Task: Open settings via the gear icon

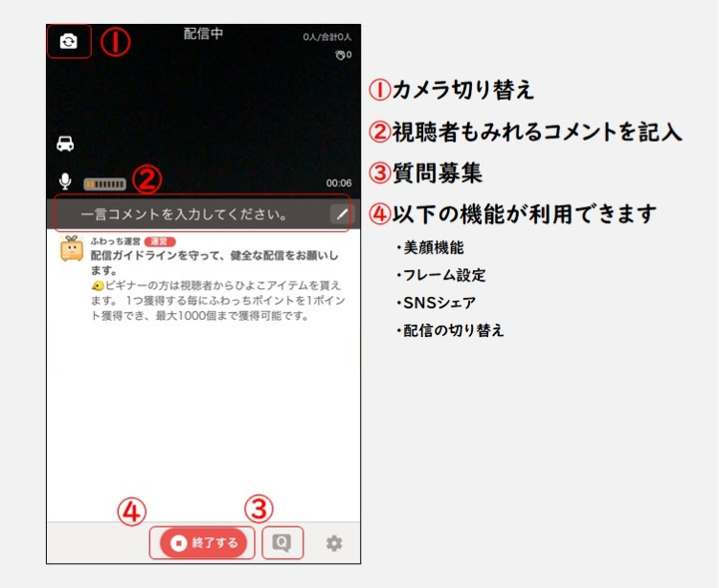Action: pos(333,543)
